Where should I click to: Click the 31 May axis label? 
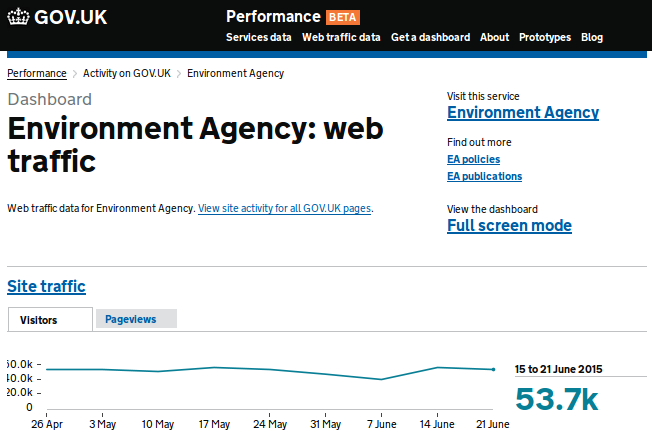tap(326, 424)
